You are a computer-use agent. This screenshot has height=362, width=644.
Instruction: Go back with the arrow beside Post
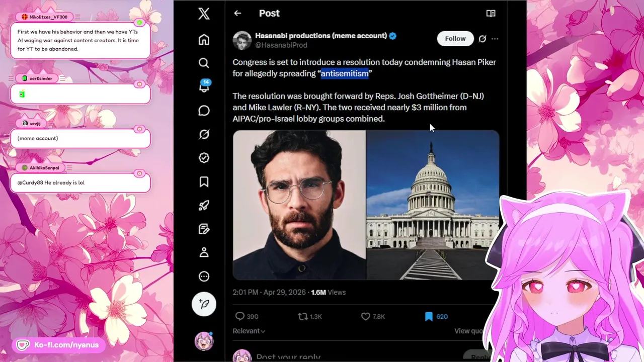pyautogui.click(x=237, y=14)
